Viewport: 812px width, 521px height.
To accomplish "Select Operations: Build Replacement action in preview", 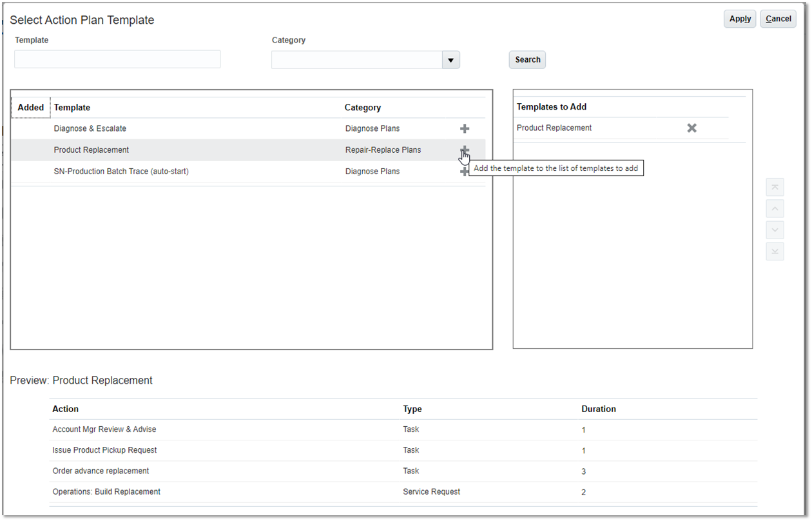I will tap(106, 492).
